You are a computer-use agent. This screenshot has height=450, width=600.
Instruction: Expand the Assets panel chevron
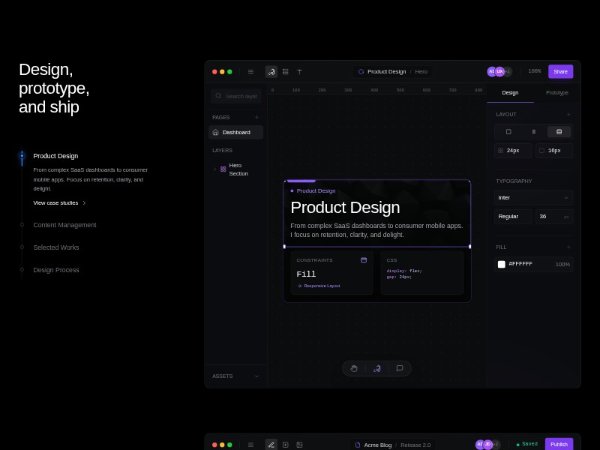tap(256, 376)
